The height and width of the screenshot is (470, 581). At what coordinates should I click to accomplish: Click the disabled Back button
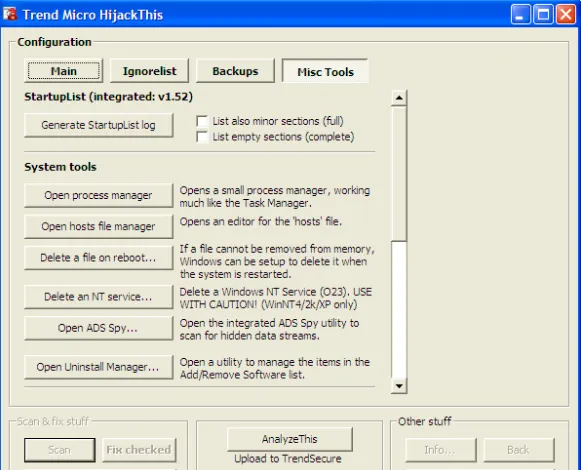click(x=519, y=450)
